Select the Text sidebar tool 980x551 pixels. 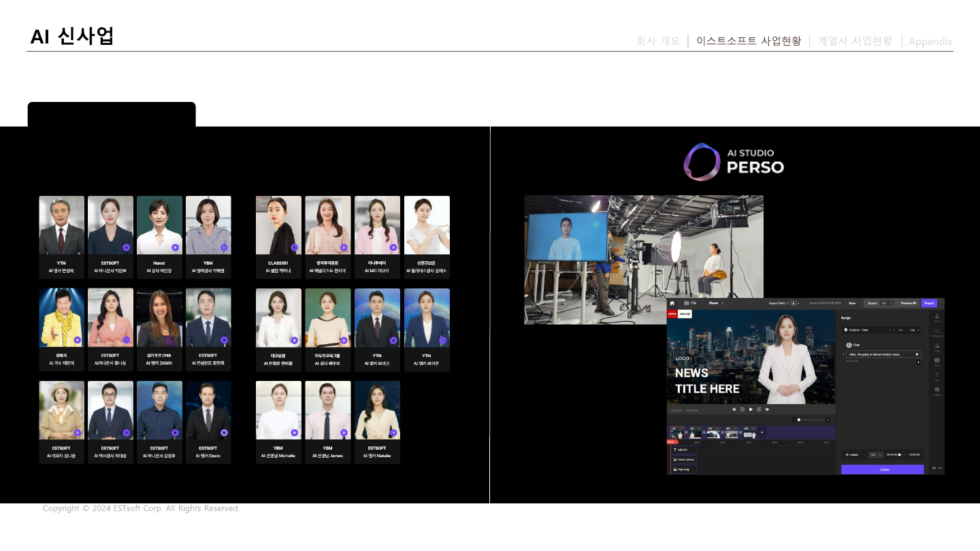coord(937,376)
